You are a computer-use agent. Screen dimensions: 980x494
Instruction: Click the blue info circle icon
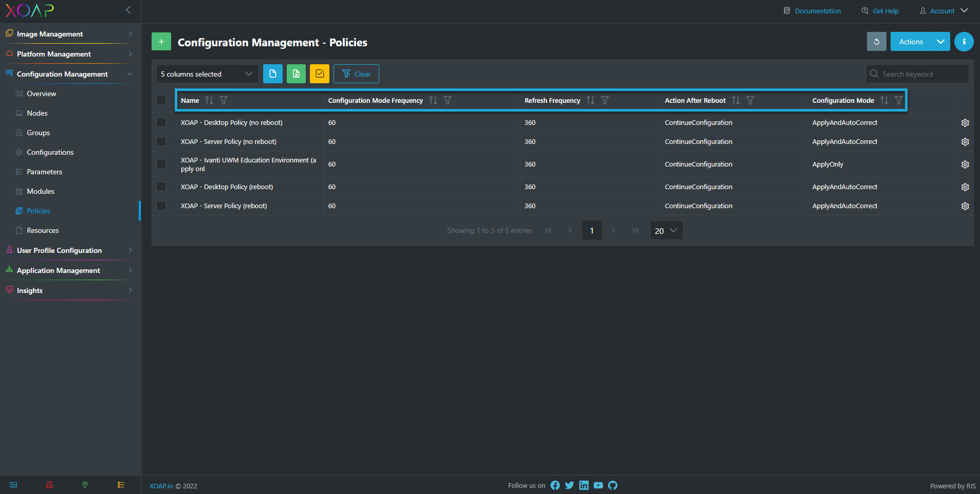[x=964, y=42]
